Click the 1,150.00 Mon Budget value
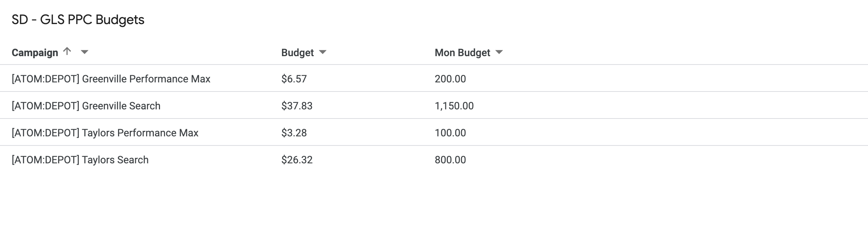868x245 pixels. pyautogui.click(x=453, y=106)
